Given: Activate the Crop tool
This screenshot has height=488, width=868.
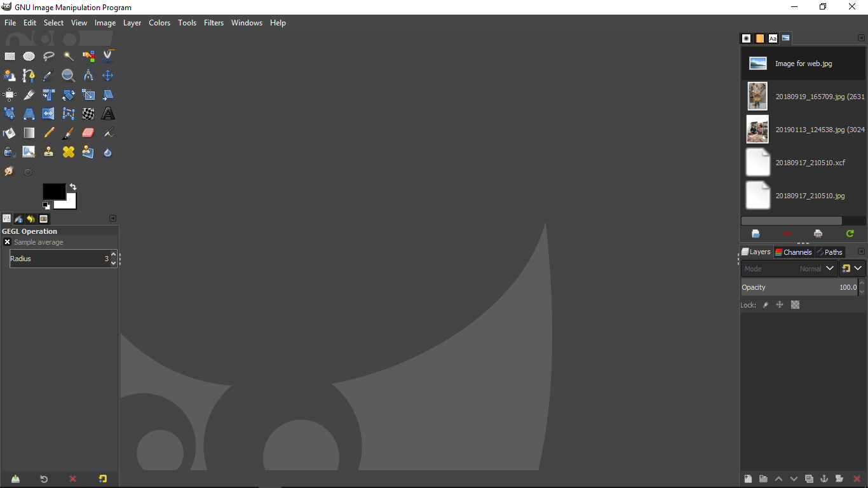Looking at the screenshot, I should pyautogui.click(x=29, y=95).
